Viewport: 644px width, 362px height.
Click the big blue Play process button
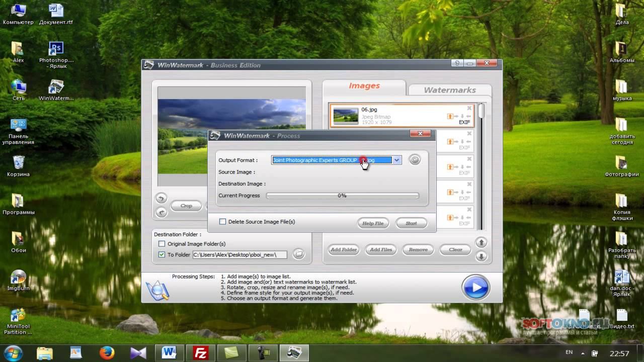coord(475,287)
